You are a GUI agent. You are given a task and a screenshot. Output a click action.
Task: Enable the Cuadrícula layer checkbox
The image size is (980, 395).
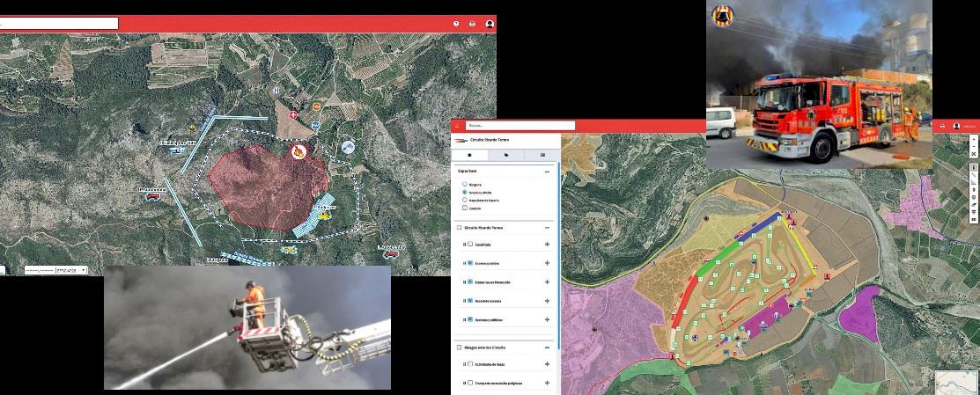coord(471,245)
